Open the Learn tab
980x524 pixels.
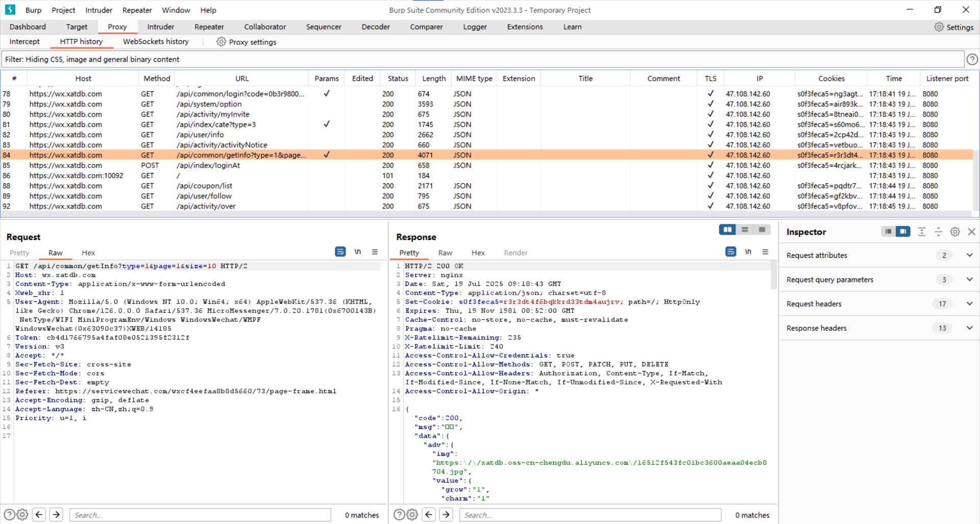572,27
